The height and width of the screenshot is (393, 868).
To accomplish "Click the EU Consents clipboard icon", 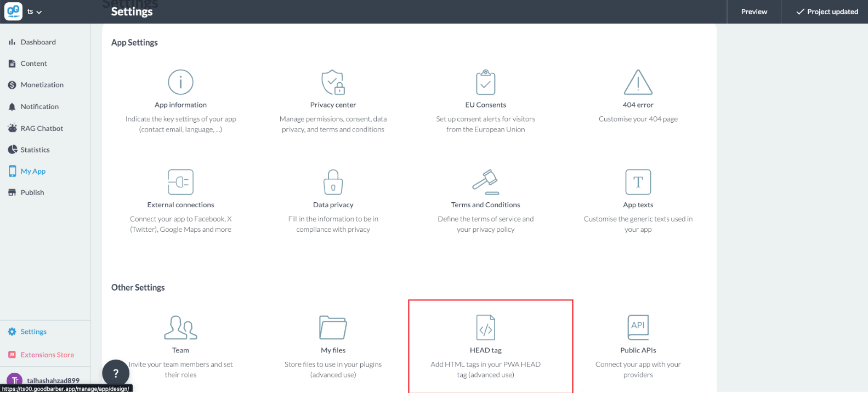I will (485, 82).
